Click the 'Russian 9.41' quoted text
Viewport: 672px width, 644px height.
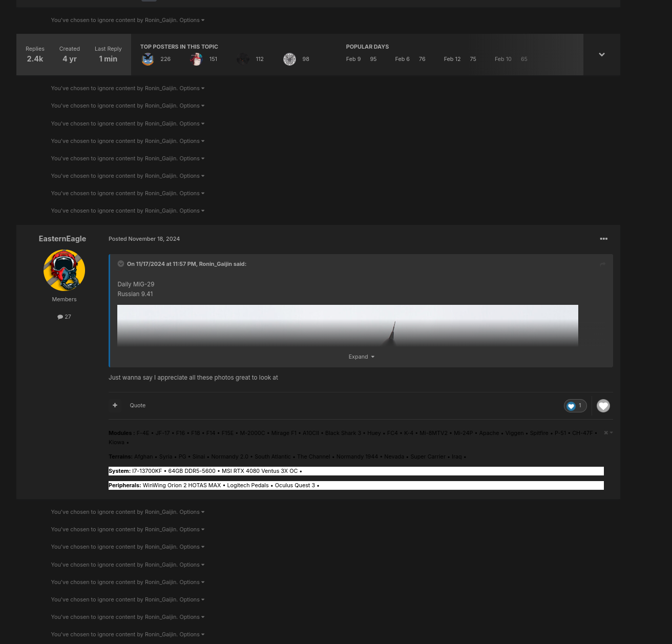[135, 294]
